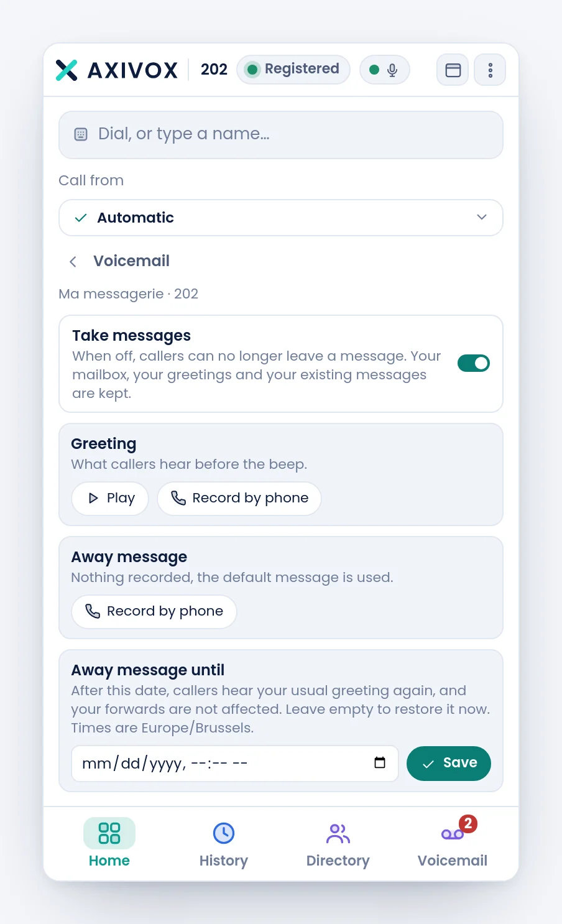Toggle the Take messages switch off
The image size is (562, 924).
pos(474,363)
